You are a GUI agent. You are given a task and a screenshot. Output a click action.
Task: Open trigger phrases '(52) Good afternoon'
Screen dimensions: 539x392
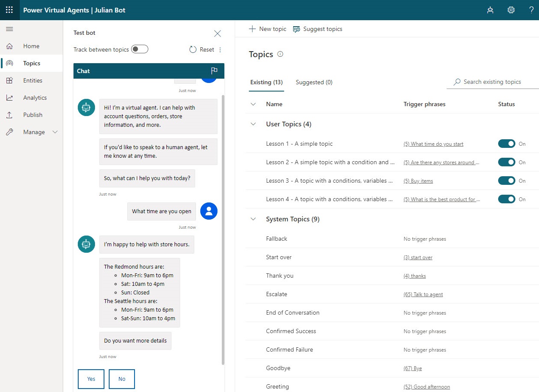click(x=427, y=387)
